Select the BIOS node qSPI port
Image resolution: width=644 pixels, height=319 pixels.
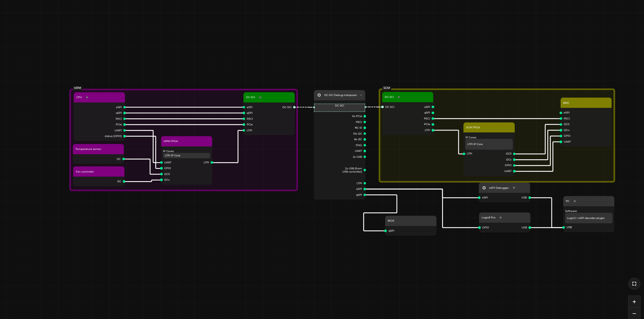pos(385,231)
